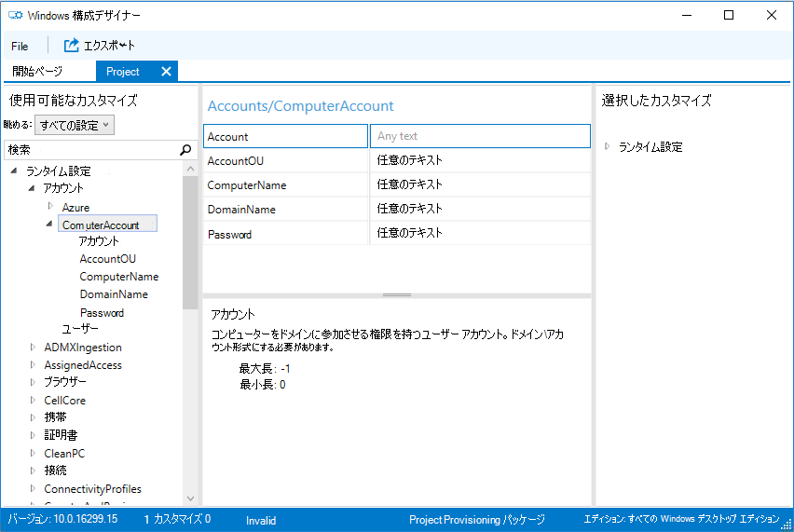This screenshot has height=532, width=794.
Task: Expand the CleanPC node
Action: 33,453
